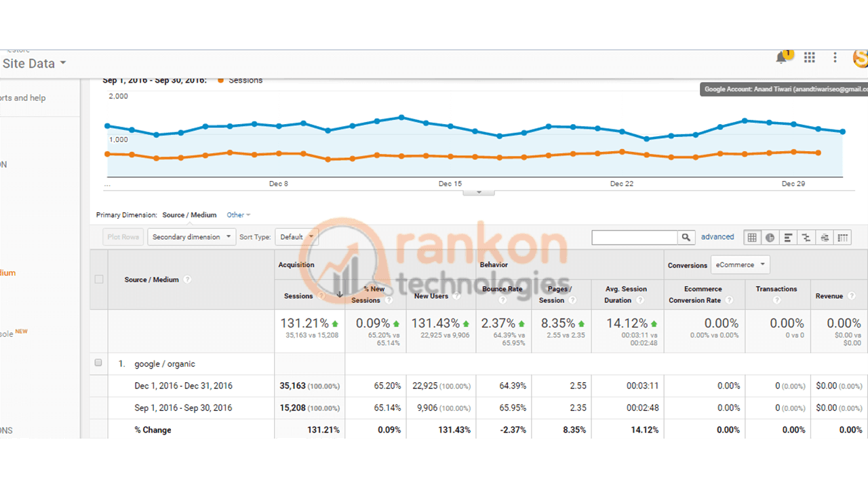The height and width of the screenshot is (488, 868).
Task: Click help icon next to Source / Medium
Action: tap(187, 280)
